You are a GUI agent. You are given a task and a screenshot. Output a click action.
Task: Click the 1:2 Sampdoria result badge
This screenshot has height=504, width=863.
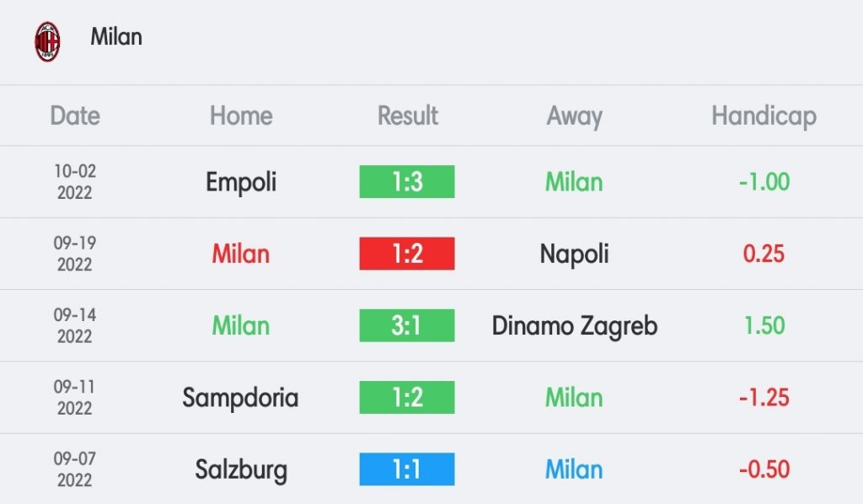point(407,397)
